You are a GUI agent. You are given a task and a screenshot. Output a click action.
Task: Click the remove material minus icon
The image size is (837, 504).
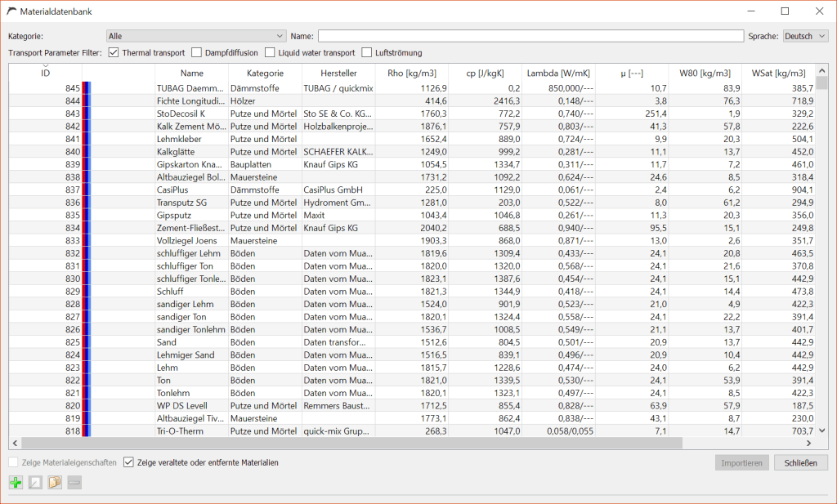tap(74, 483)
